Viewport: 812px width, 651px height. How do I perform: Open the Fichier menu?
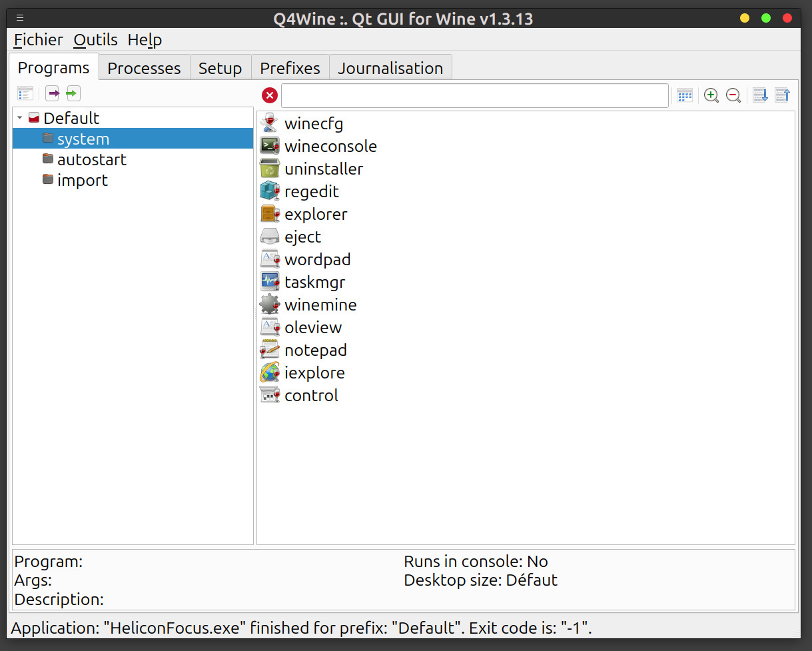pos(38,40)
